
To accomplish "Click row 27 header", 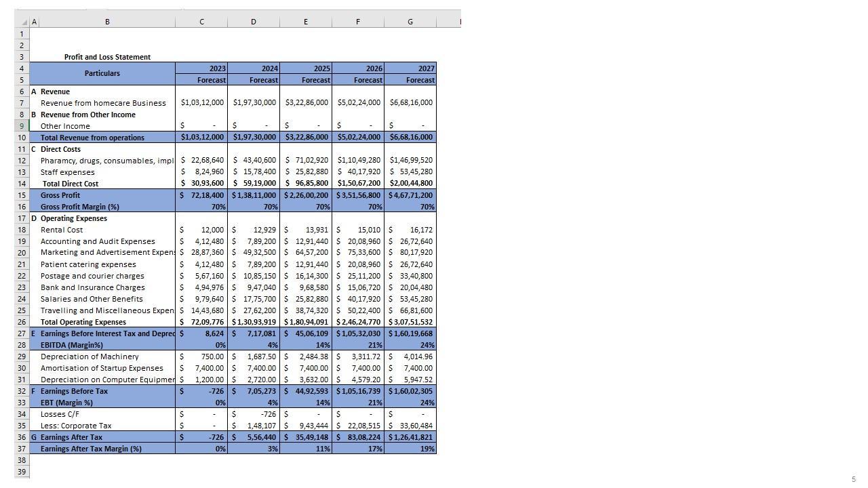I will coord(22,333).
